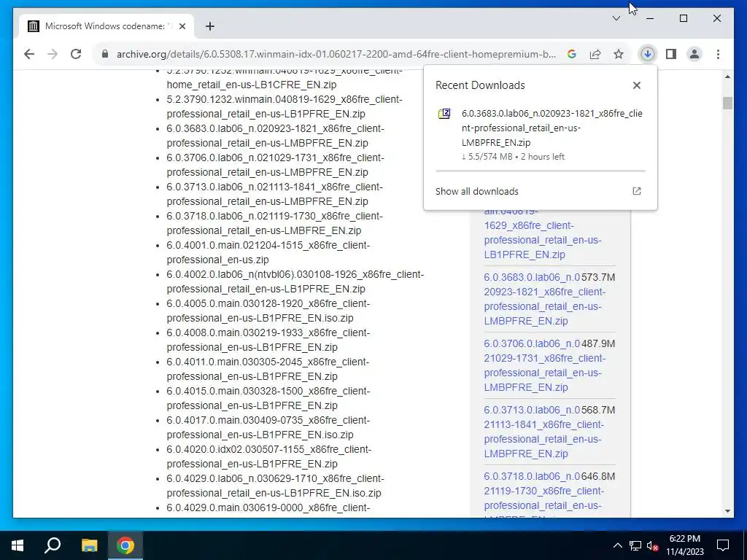Click the Chrome taskbar icon
The height and width of the screenshot is (560, 747).
(x=125, y=545)
